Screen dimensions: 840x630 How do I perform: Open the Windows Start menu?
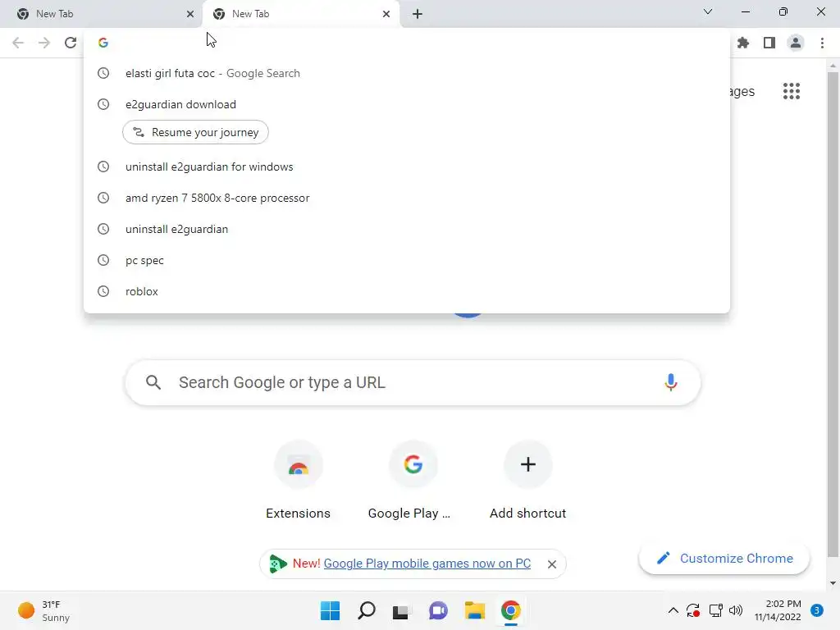pos(330,610)
